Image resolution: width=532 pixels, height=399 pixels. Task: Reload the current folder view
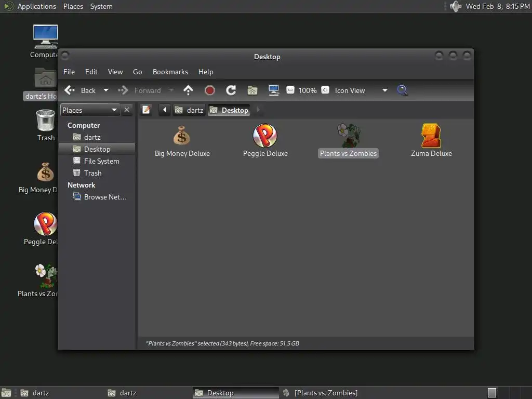[231, 90]
